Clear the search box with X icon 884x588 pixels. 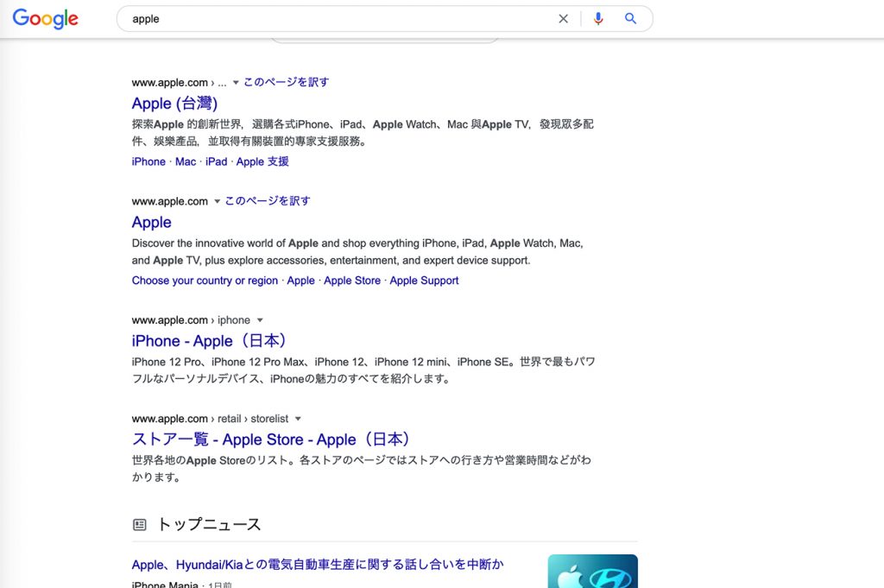pyautogui.click(x=563, y=19)
